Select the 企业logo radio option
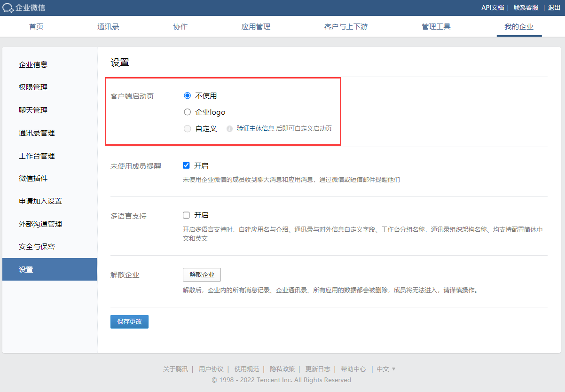 click(188, 112)
